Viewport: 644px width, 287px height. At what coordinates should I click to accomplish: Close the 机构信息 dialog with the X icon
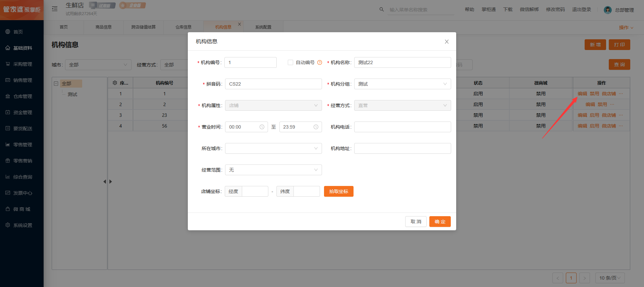point(446,42)
